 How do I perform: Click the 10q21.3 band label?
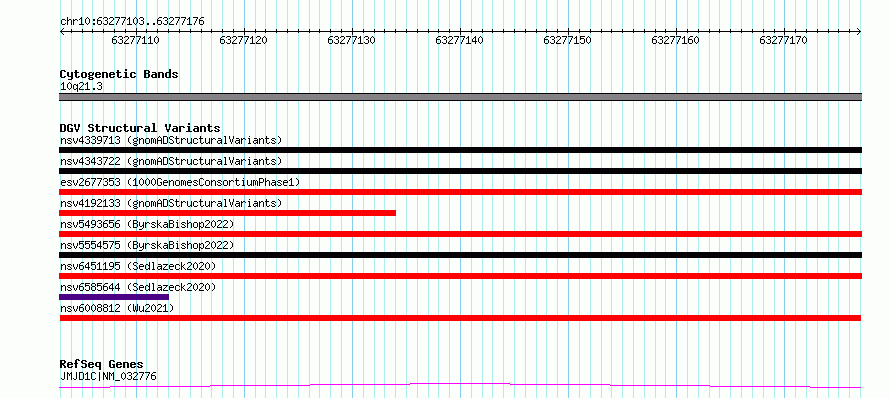(81, 87)
